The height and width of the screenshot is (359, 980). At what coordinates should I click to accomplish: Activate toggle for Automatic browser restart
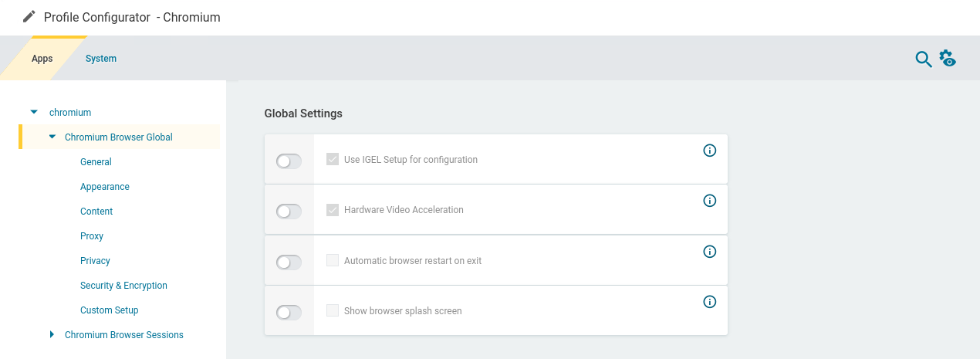(x=289, y=262)
